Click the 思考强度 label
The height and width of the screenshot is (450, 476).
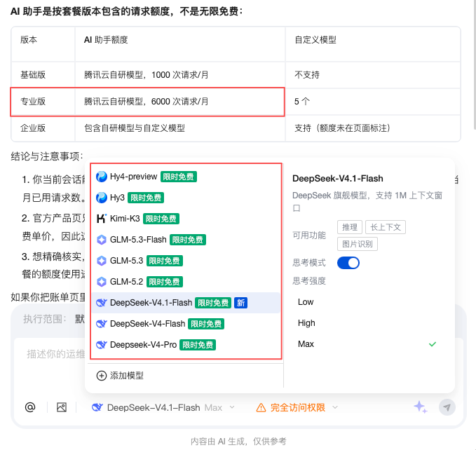[x=309, y=281]
